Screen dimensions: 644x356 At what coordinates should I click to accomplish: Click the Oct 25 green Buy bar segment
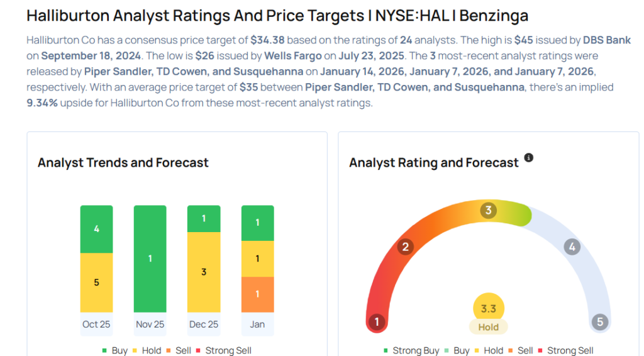(x=97, y=229)
